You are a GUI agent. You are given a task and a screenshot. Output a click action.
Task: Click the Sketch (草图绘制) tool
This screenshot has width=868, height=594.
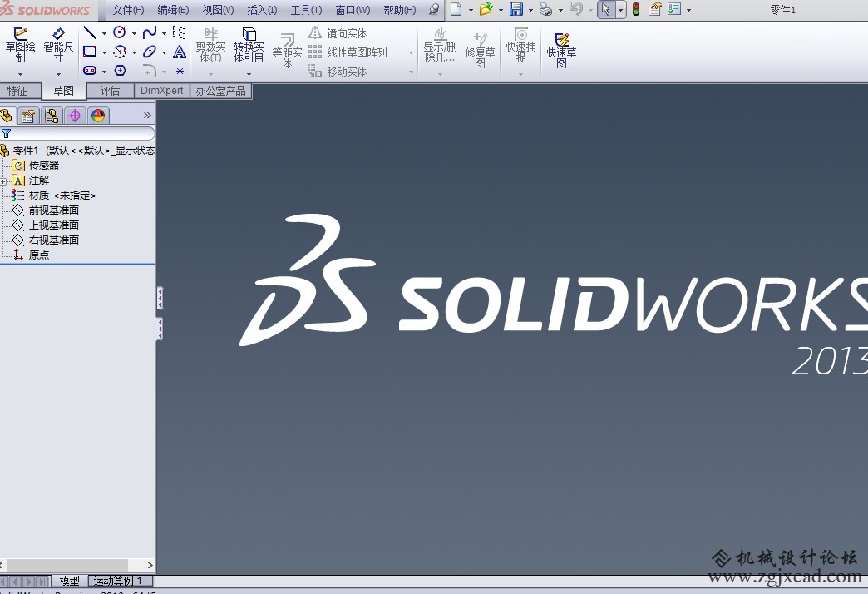click(x=20, y=46)
